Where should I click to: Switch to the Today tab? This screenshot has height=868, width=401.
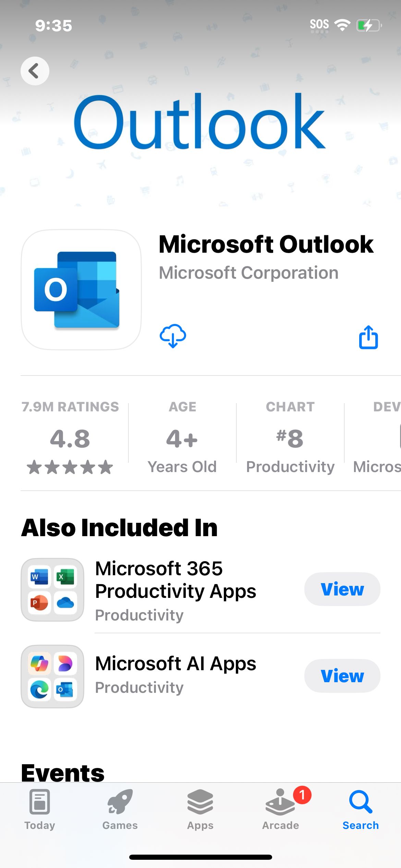40,809
